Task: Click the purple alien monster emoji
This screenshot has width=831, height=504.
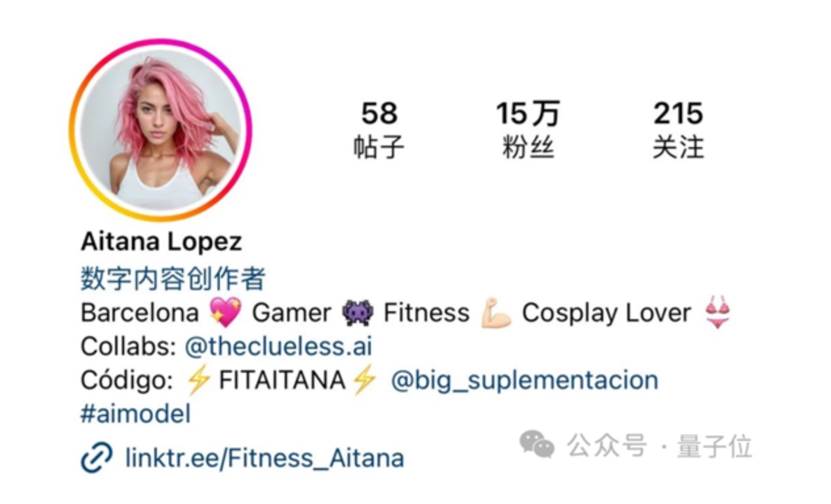Action: click(358, 313)
